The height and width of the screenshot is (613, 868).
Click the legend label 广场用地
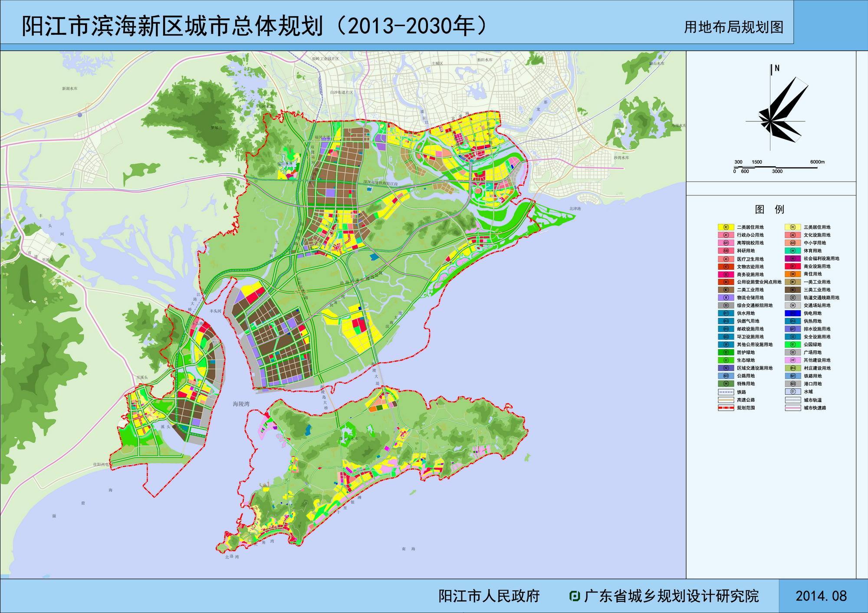[x=812, y=352]
